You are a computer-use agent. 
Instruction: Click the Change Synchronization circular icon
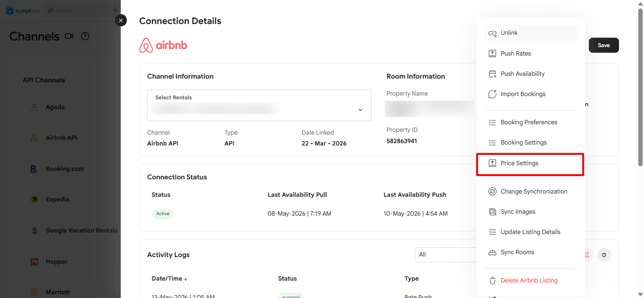(492, 191)
